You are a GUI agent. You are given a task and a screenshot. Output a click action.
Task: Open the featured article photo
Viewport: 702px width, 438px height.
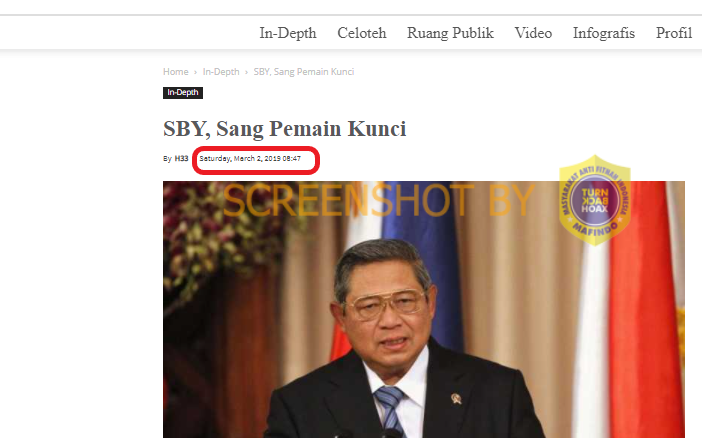(x=424, y=309)
